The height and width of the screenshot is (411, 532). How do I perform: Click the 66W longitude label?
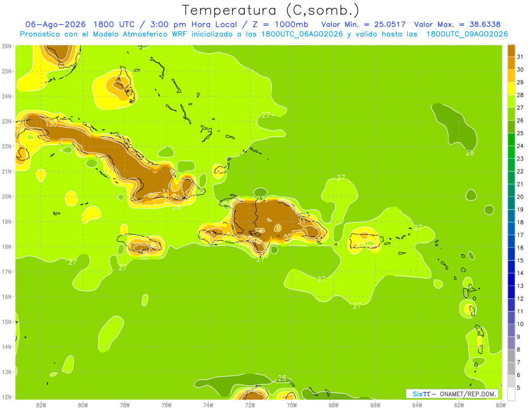tap(375, 405)
